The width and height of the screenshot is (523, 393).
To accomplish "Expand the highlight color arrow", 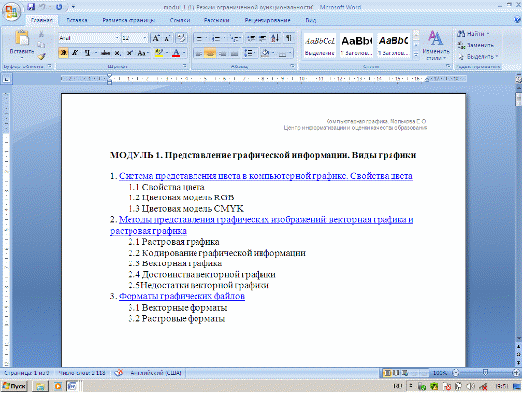I will pos(167,53).
